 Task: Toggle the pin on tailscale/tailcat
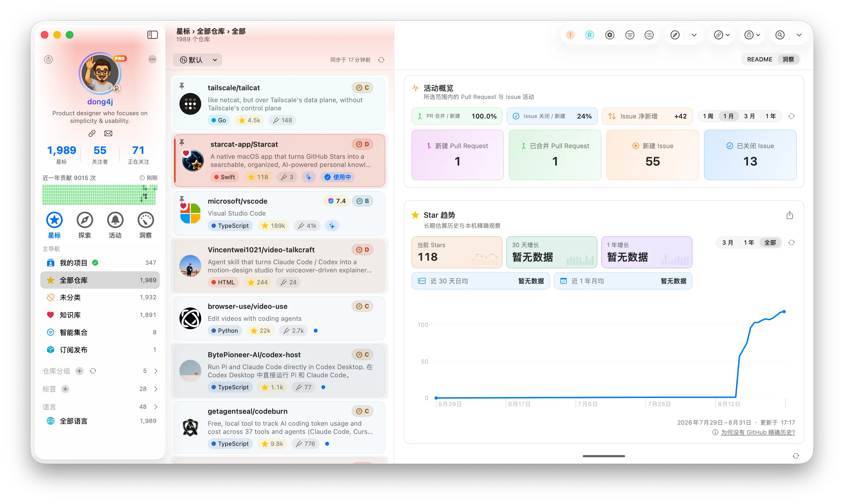tap(182, 86)
